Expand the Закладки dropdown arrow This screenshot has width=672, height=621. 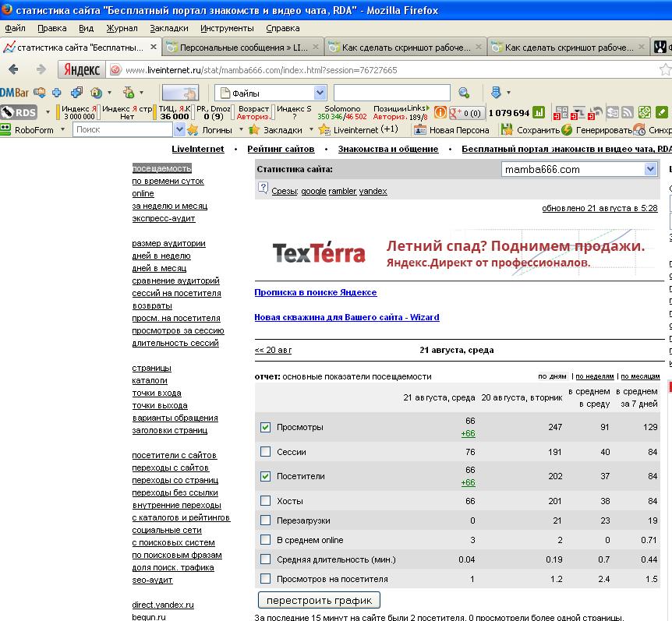pyautogui.click(x=311, y=129)
